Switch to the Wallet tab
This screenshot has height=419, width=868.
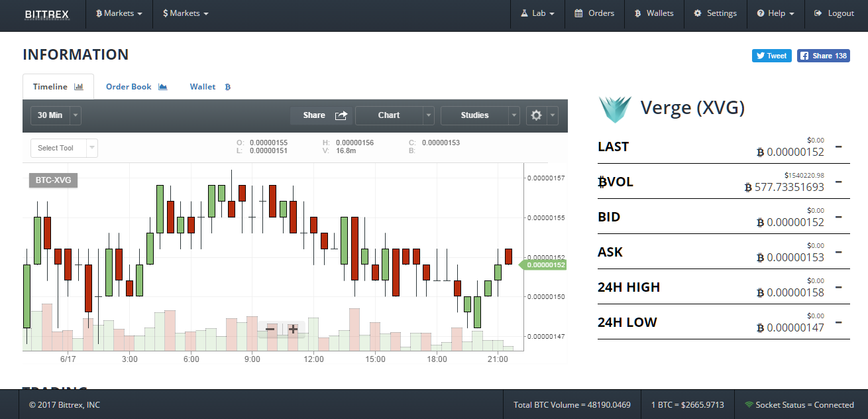[x=210, y=87]
